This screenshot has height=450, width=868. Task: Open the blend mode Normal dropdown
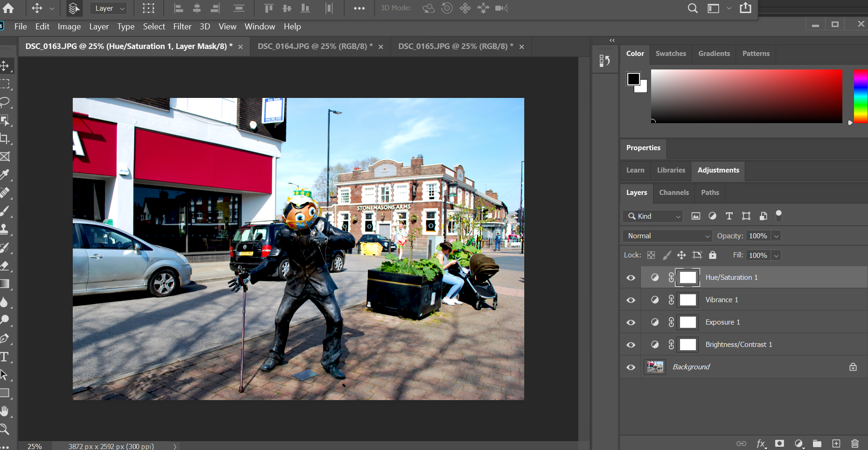click(x=667, y=236)
